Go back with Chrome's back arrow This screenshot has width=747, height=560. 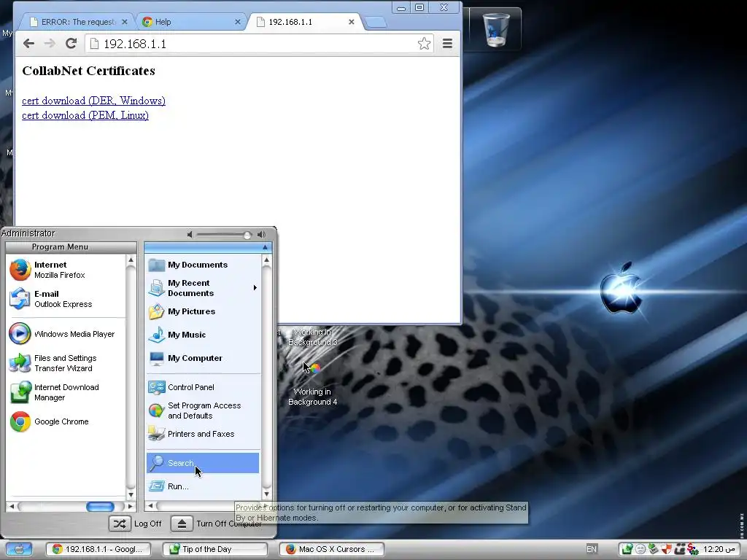28,43
